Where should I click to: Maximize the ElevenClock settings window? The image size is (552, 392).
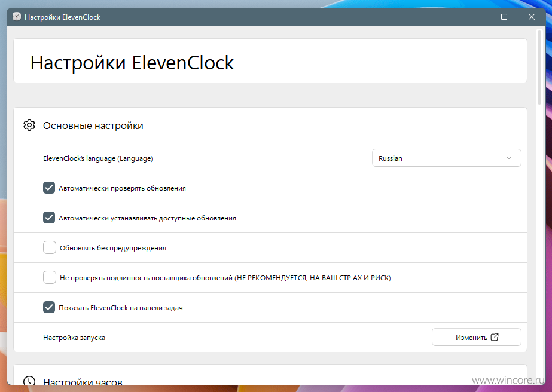[504, 17]
